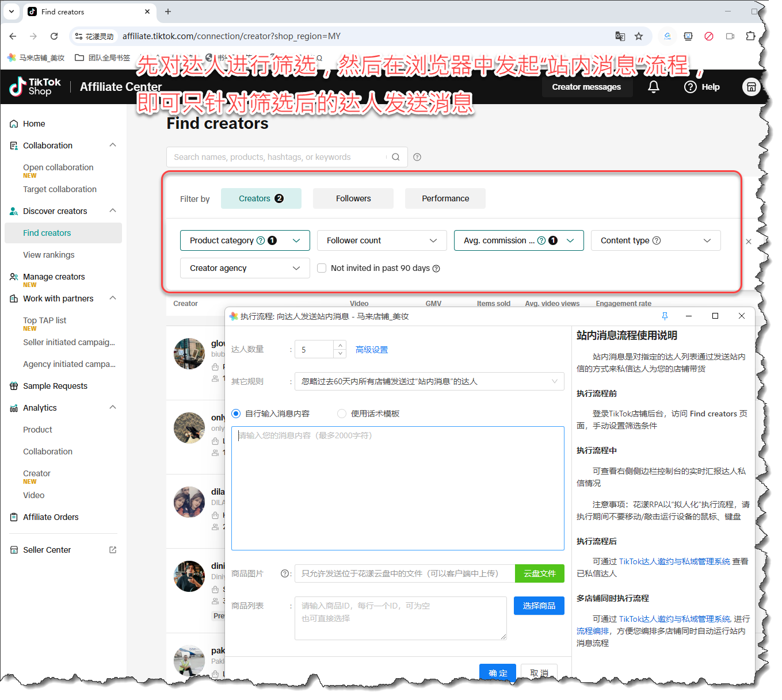Switch to the Followers filter tab

353,198
